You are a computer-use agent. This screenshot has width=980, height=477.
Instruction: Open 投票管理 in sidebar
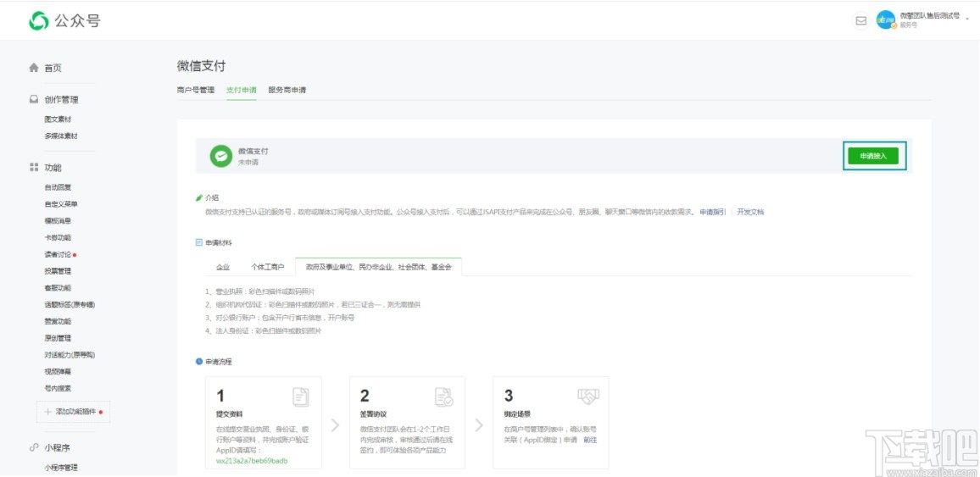pos(58,271)
